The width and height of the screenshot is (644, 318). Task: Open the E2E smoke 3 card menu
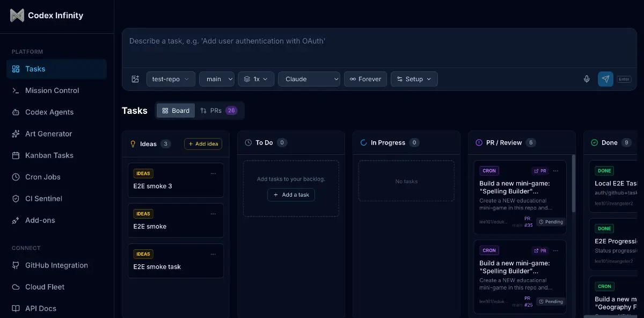click(x=213, y=173)
